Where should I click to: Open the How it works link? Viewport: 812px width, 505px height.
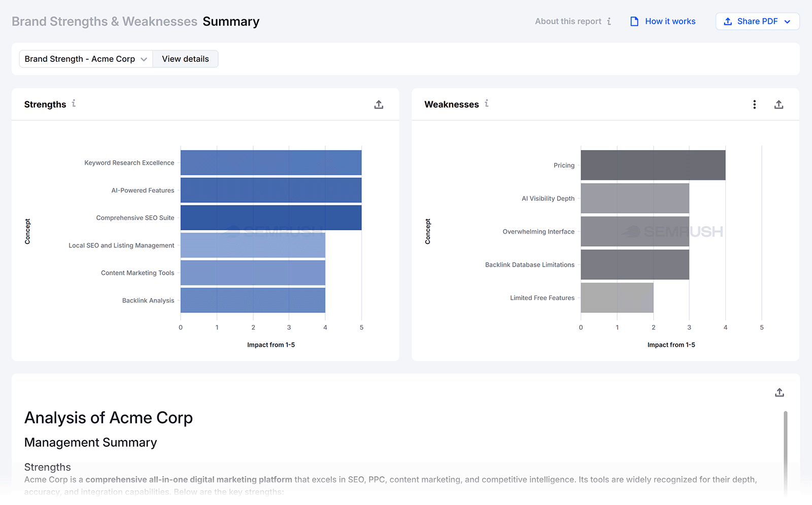click(670, 21)
